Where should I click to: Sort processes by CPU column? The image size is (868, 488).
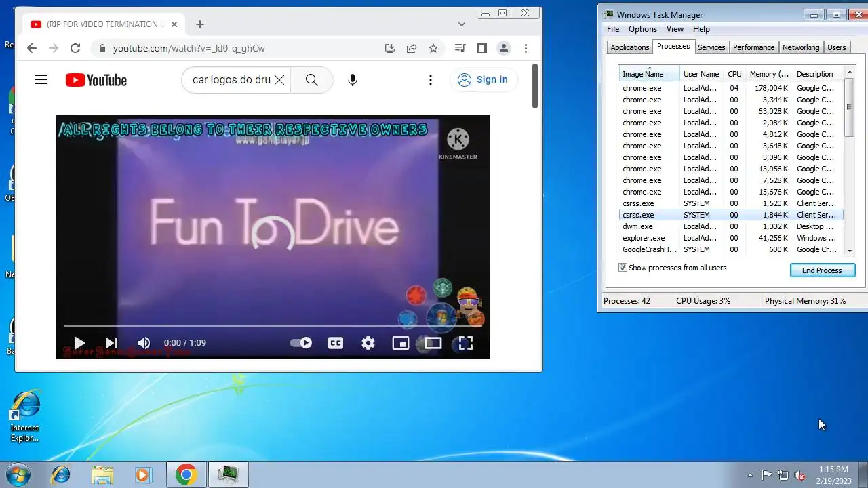tap(734, 74)
